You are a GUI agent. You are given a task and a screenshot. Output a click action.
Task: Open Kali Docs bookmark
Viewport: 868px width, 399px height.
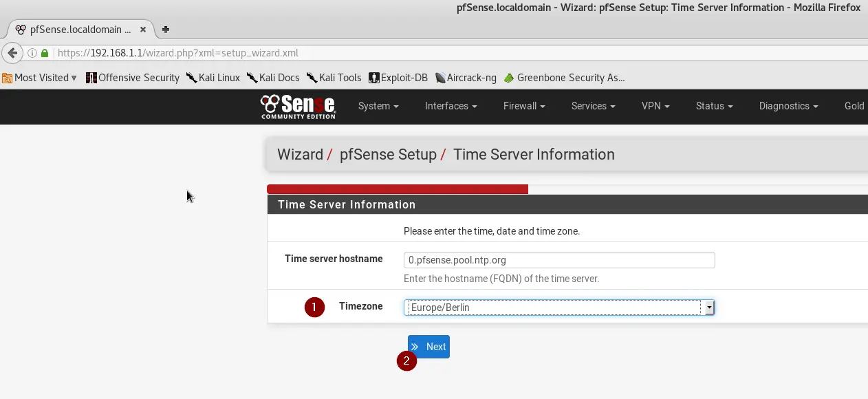pyautogui.click(x=273, y=78)
